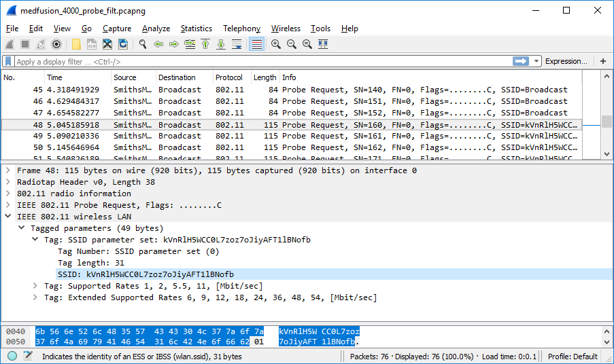This screenshot has height=364, width=614.
Task: Collapse IEEE 802.11 wireless LAN section
Action: (x=8, y=216)
